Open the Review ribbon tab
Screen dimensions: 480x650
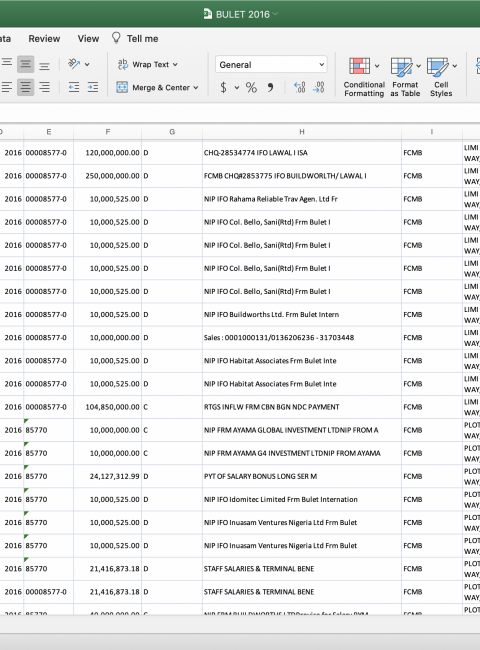[x=44, y=39]
